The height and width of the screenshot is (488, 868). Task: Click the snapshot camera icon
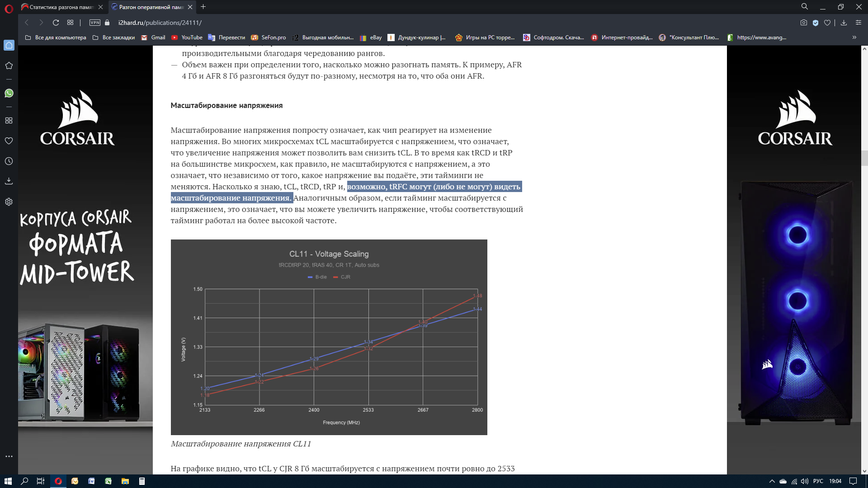(803, 23)
